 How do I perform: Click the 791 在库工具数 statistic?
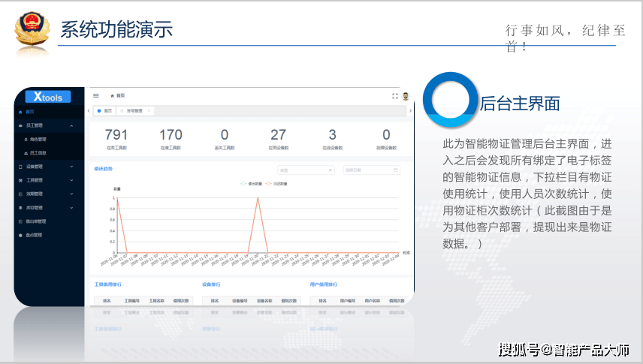click(x=116, y=139)
